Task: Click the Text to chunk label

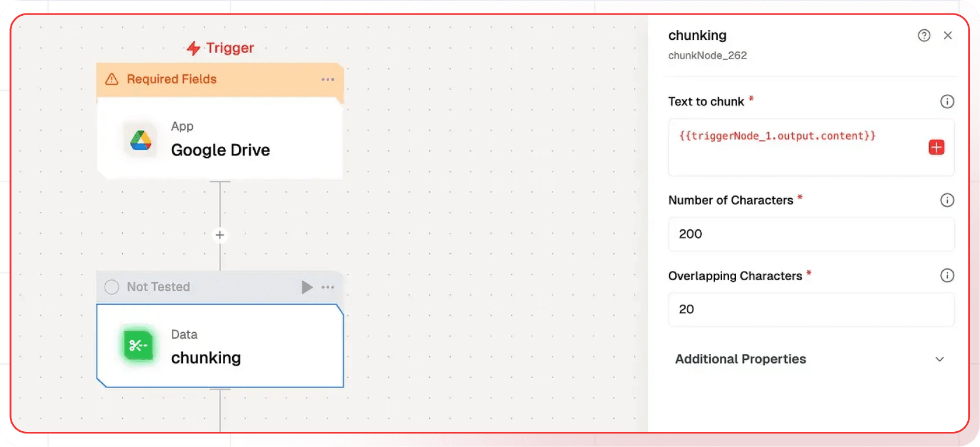Action: coord(706,102)
